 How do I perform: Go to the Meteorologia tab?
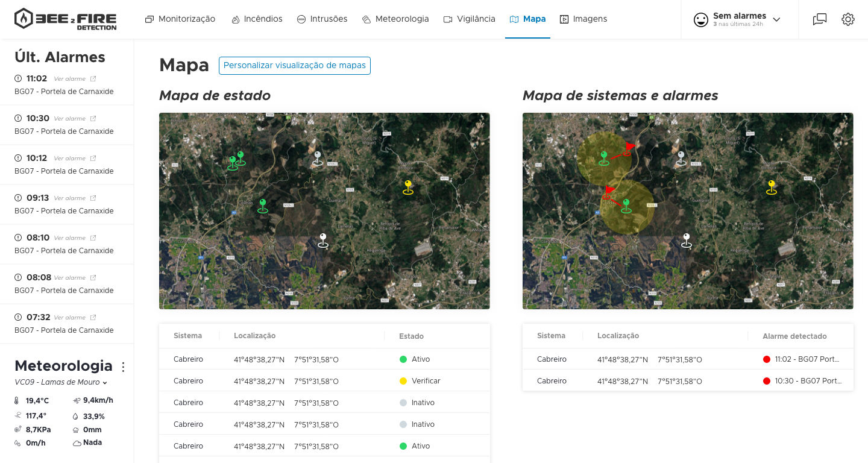coord(396,19)
